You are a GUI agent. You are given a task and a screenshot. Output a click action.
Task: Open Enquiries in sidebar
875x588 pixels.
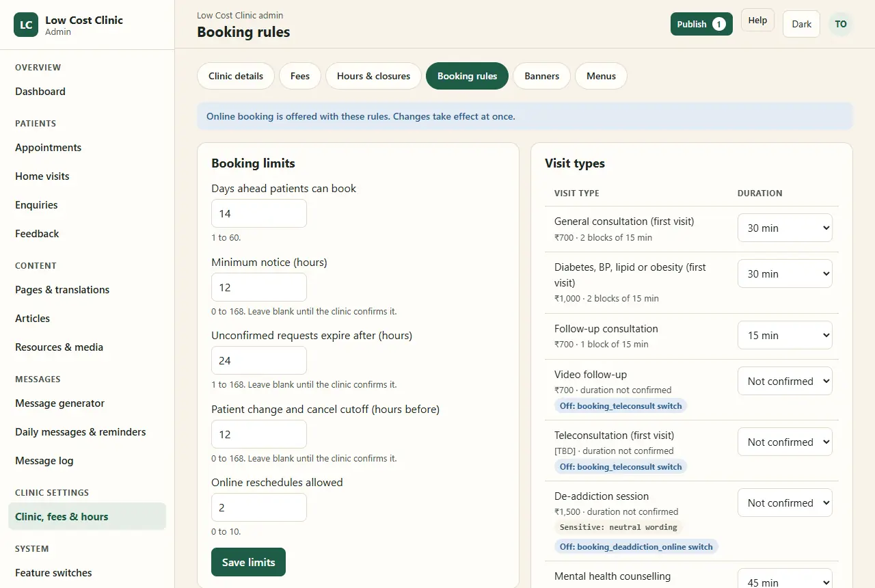87,205
